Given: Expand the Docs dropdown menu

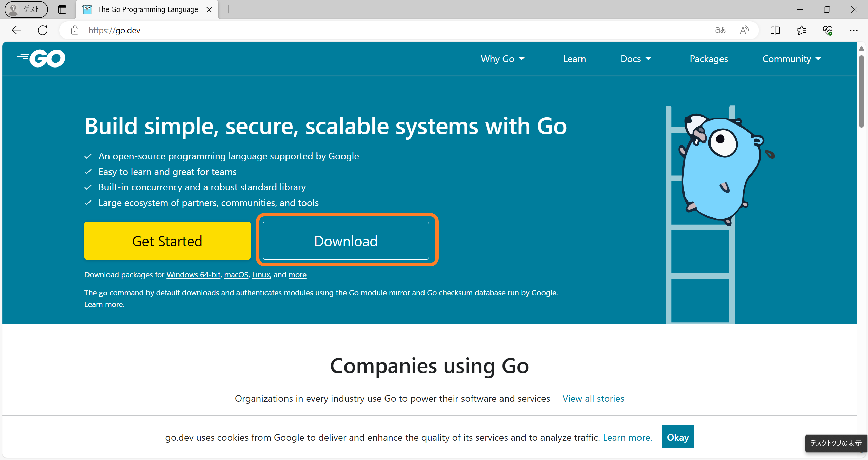Looking at the screenshot, I should (636, 59).
